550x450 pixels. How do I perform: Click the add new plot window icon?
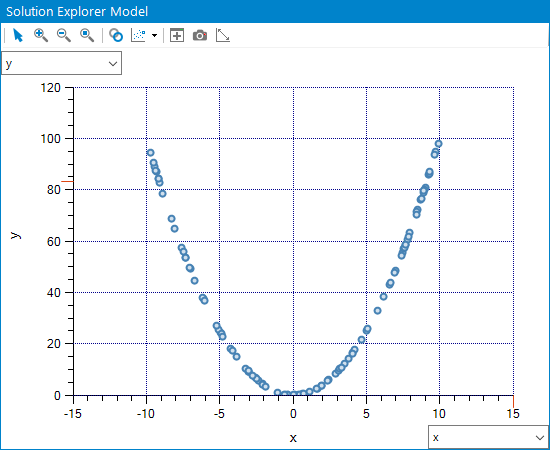(177, 35)
